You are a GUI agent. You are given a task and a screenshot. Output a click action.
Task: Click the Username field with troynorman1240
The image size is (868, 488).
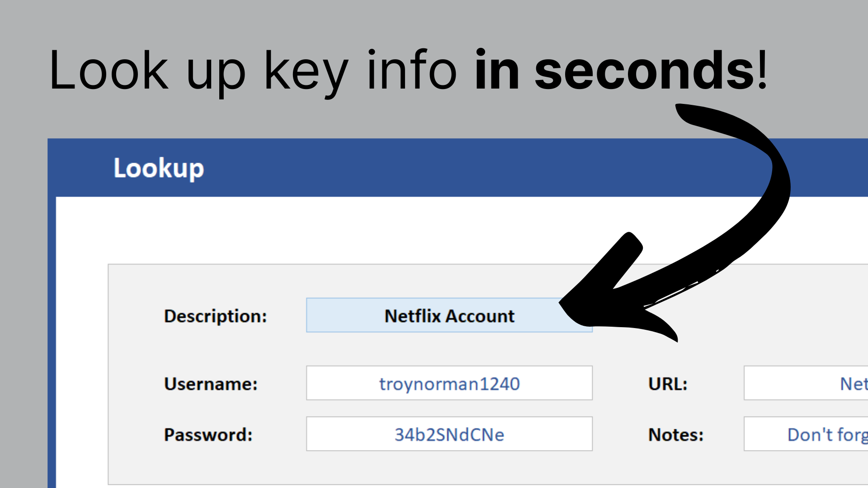[x=449, y=383]
